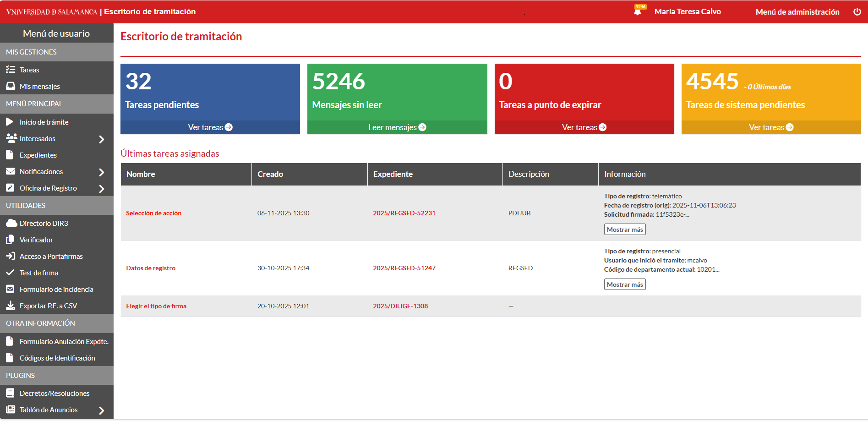Click the Tareas checklist icon

11,70
